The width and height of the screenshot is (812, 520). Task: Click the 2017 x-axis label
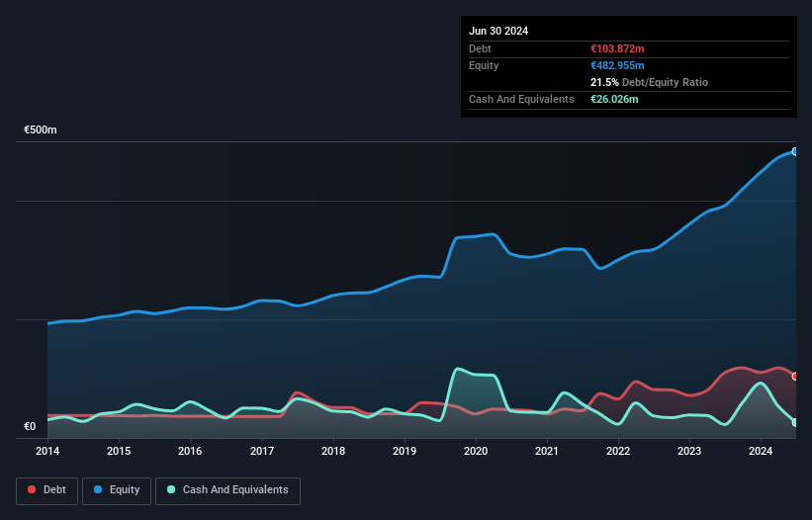point(262,451)
